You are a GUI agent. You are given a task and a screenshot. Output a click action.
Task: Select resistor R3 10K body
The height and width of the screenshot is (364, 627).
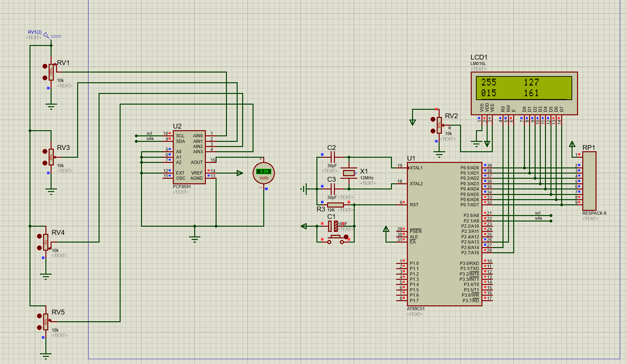[335, 205]
